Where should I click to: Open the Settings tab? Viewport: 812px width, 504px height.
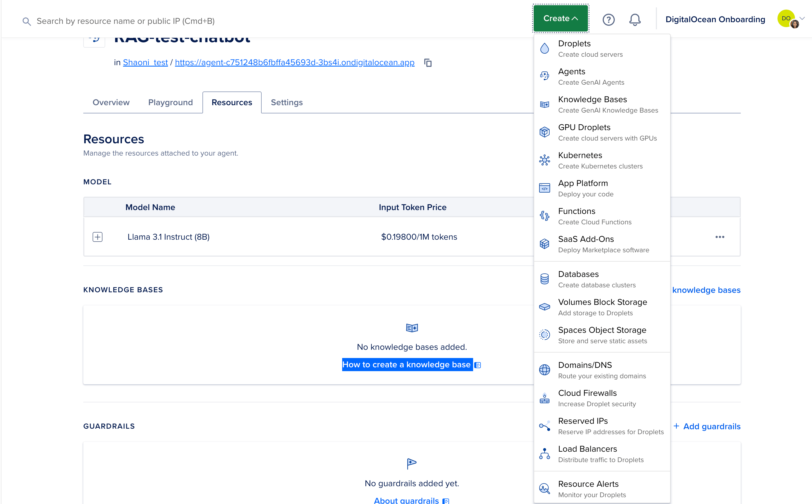(287, 102)
